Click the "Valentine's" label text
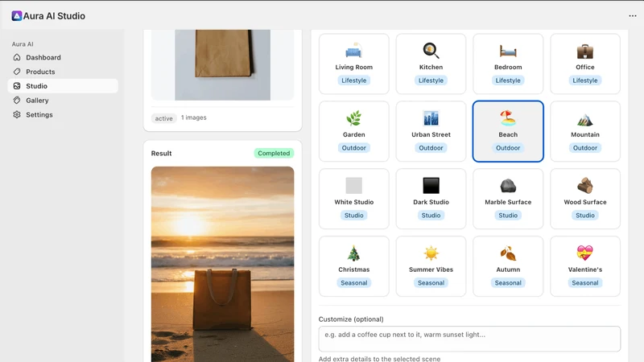The width and height of the screenshot is (644, 362). tap(585, 269)
